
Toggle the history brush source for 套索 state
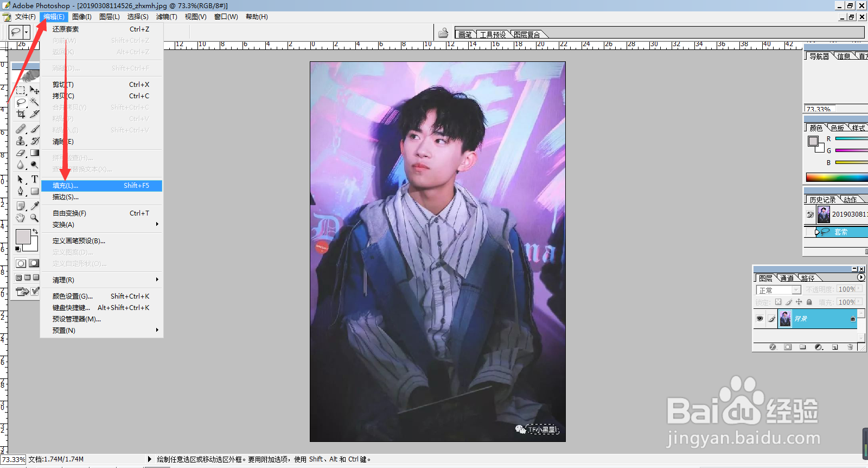coord(810,232)
